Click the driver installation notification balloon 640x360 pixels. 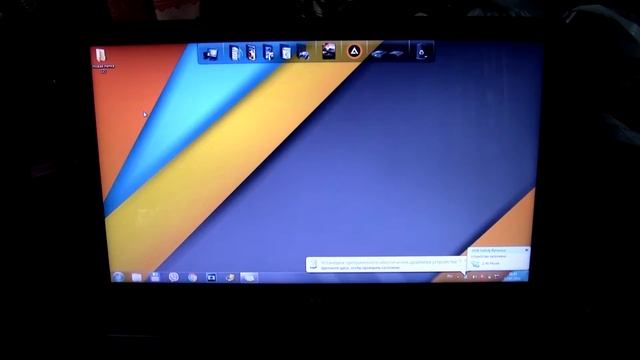[386, 265]
